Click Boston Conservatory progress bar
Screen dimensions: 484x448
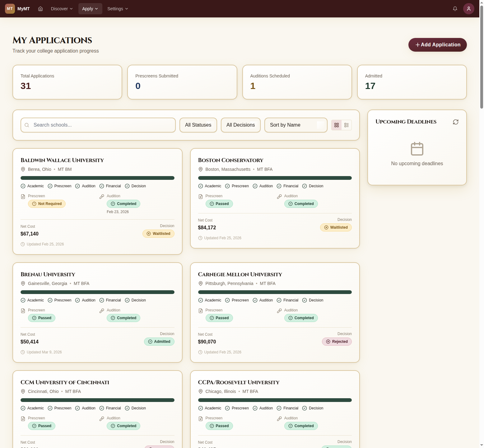275,178
